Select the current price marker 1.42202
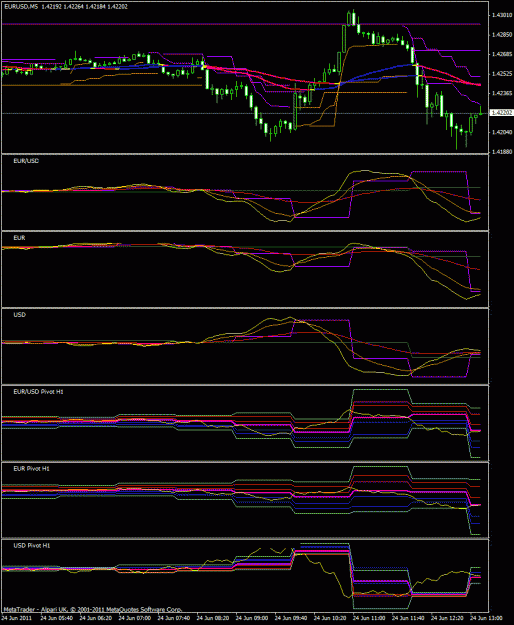 501,113
